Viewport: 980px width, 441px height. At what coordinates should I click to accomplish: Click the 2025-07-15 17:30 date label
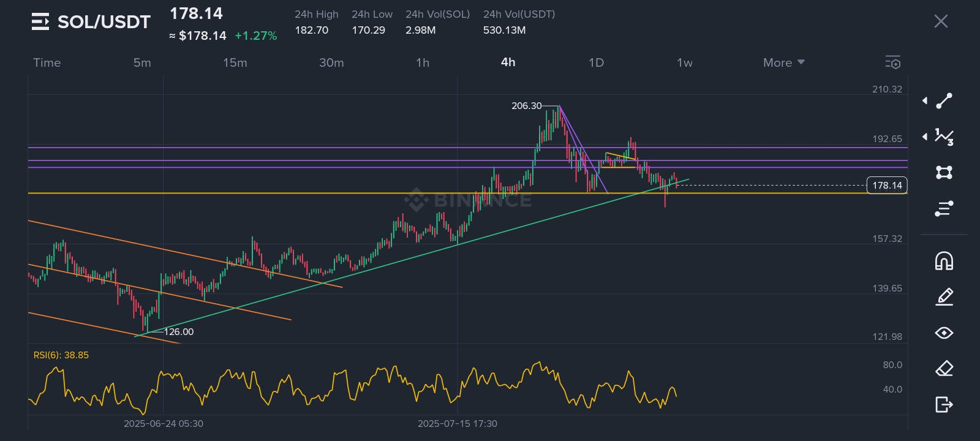458,423
